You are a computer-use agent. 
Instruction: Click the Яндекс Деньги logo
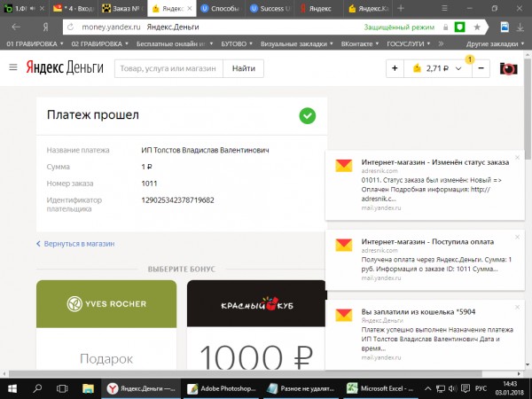pos(65,67)
